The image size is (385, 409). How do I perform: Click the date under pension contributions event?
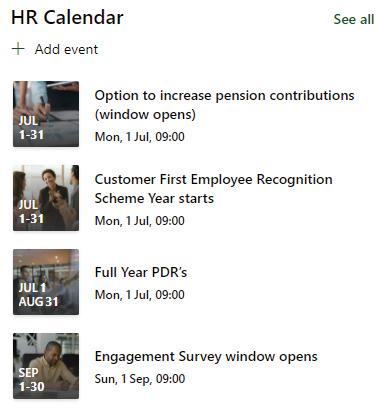[x=140, y=137]
